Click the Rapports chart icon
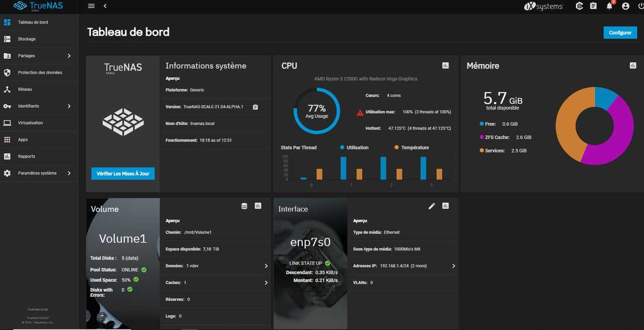The height and width of the screenshot is (330, 644). click(x=7, y=156)
